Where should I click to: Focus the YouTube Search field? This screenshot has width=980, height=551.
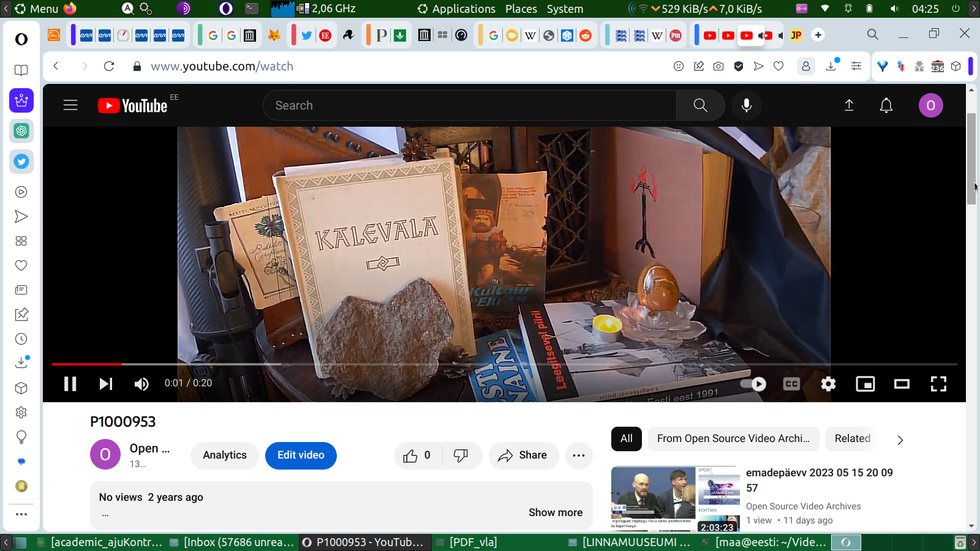click(x=470, y=105)
